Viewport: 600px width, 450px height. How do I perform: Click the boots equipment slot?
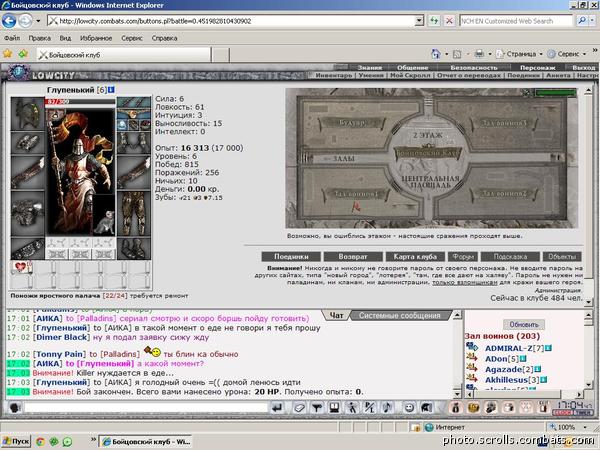[x=134, y=249]
